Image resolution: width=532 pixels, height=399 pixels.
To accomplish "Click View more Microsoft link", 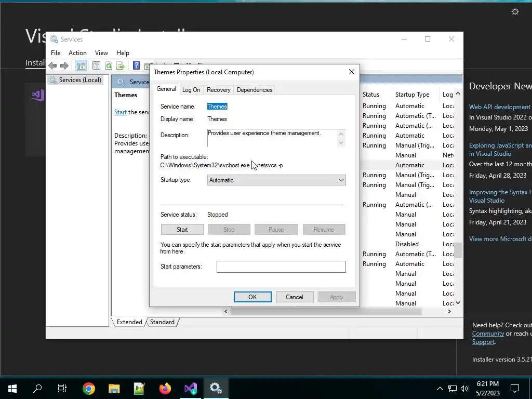I will click(x=500, y=239).
